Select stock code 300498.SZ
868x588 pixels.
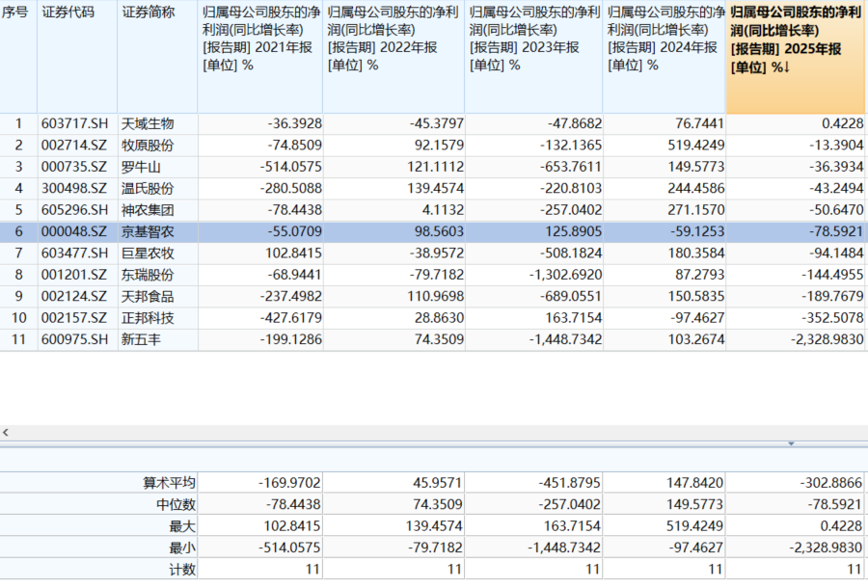(74, 188)
